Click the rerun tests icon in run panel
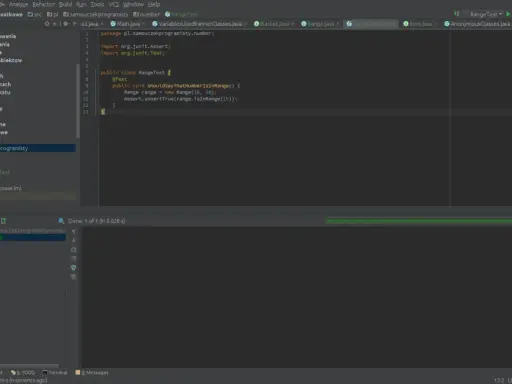Screen dimensions: 512x384 click(3, 221)
